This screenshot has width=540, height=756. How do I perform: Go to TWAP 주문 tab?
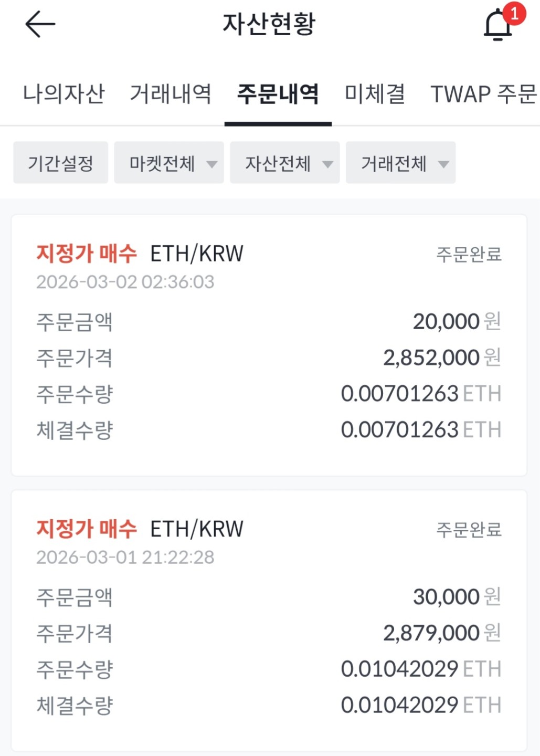(483, 94)
